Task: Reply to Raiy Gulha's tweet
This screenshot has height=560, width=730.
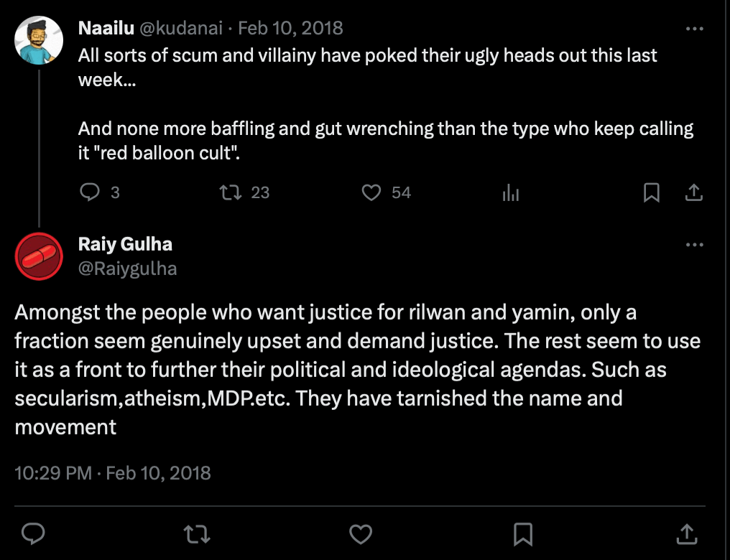Action: [x=34, y=533]
